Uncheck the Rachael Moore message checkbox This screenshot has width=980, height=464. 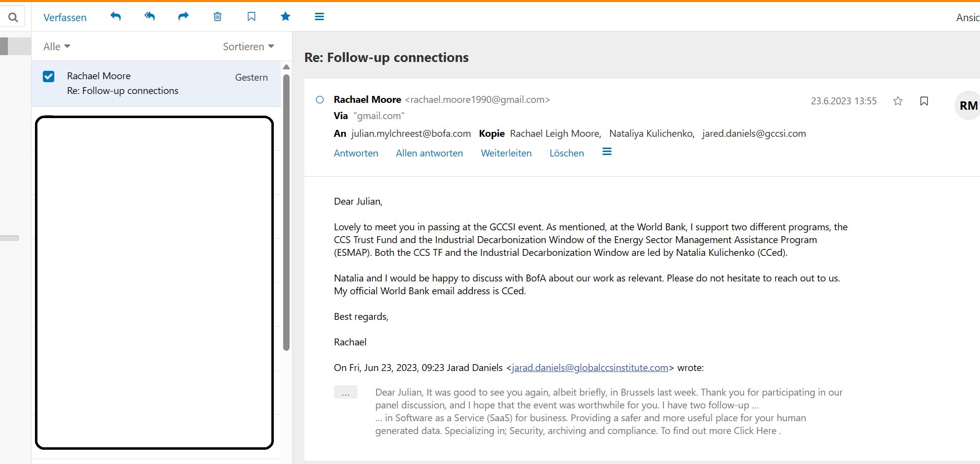48,76
